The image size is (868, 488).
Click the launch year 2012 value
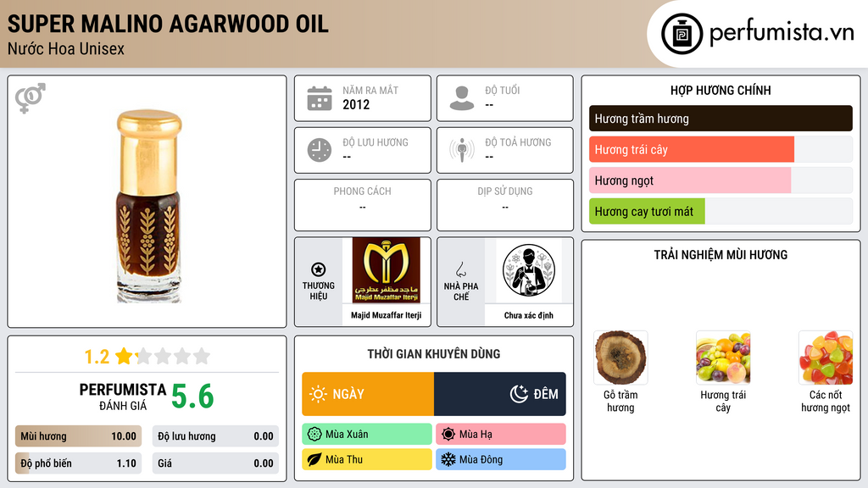click(x=356, y=104)
